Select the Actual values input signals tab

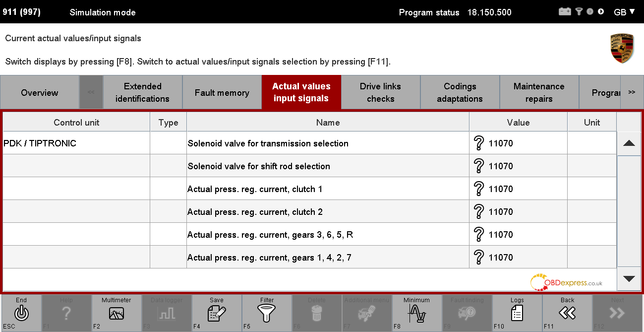tap(301, 92)
